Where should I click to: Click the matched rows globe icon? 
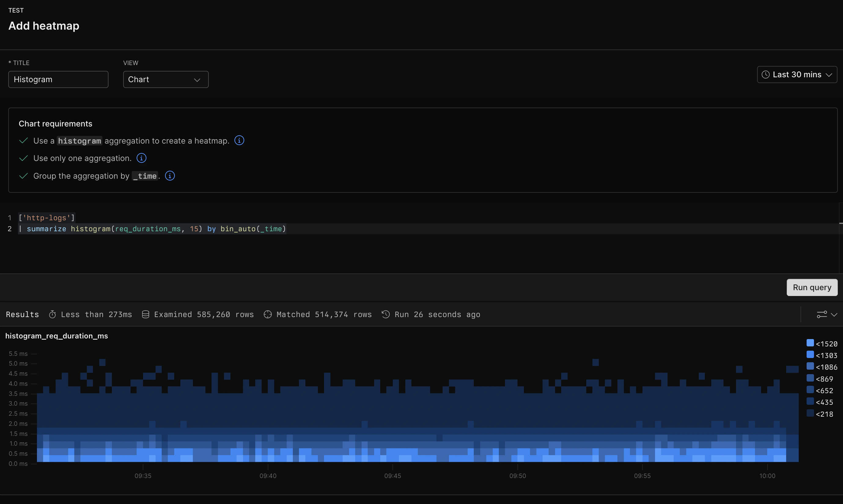[x=268, y=315]
